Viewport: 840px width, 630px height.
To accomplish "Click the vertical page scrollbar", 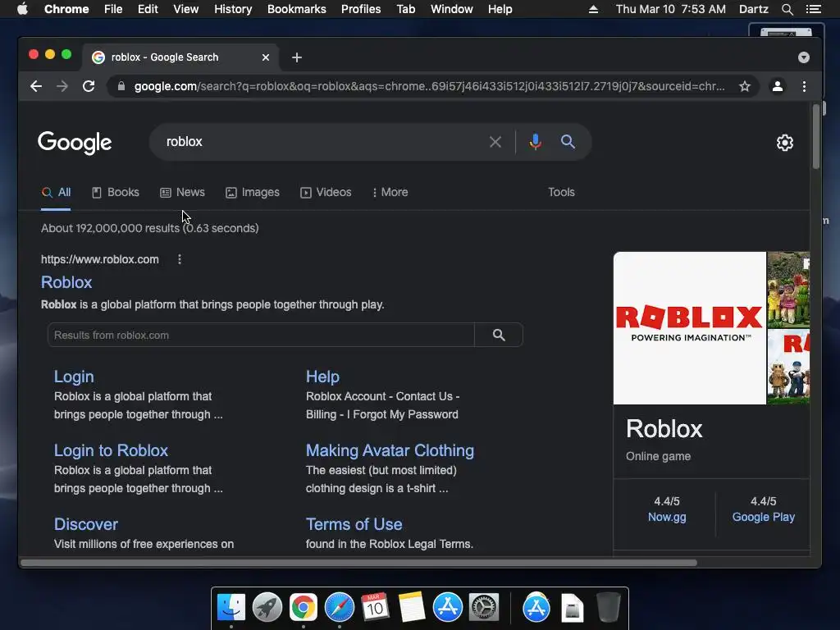I will pyautogui.click(x=816, y=137).
